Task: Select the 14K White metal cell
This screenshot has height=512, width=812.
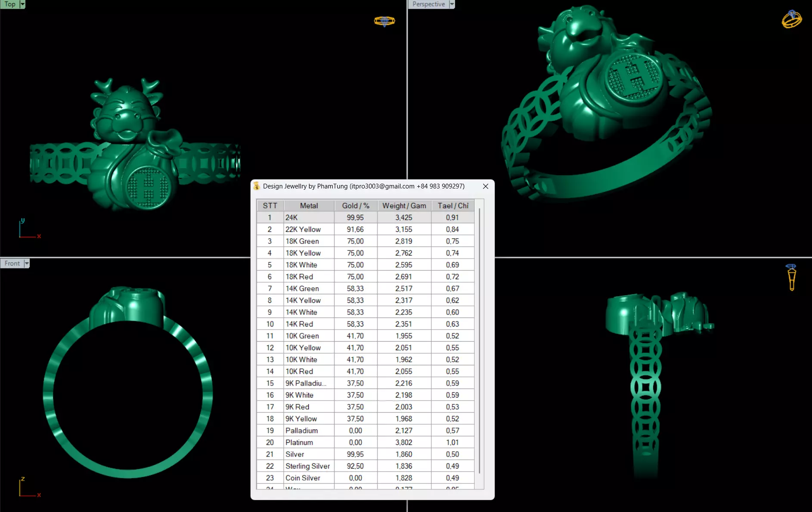Action: pyautogui.click(x=309, y=312)
